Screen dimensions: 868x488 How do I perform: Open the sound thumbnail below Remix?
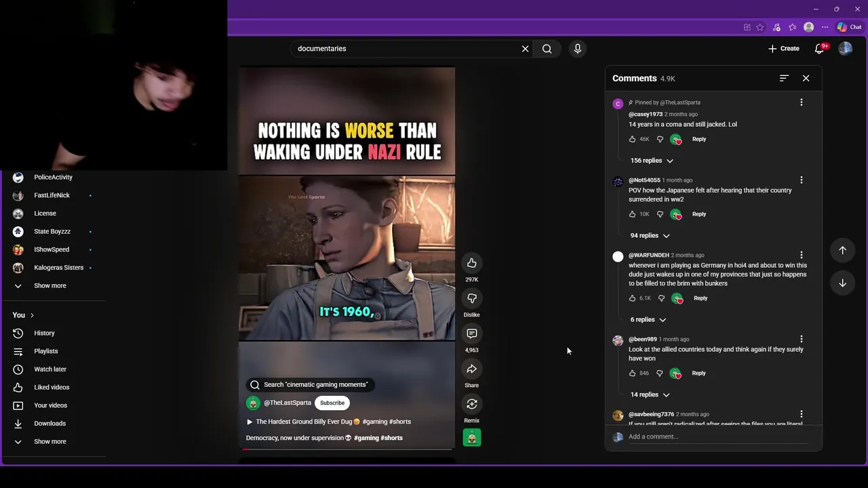click(472, 438)
